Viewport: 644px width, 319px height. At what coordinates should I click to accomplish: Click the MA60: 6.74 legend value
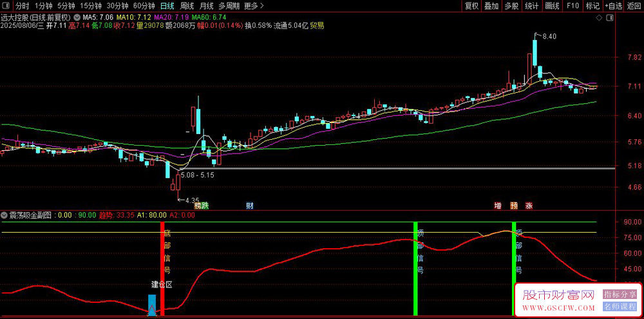coord(209,17)
